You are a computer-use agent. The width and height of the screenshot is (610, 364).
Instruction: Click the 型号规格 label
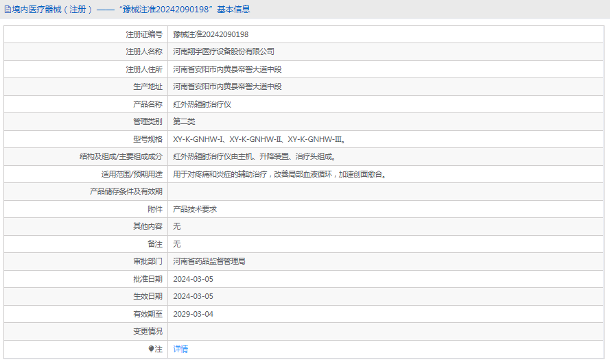[148, 139]
